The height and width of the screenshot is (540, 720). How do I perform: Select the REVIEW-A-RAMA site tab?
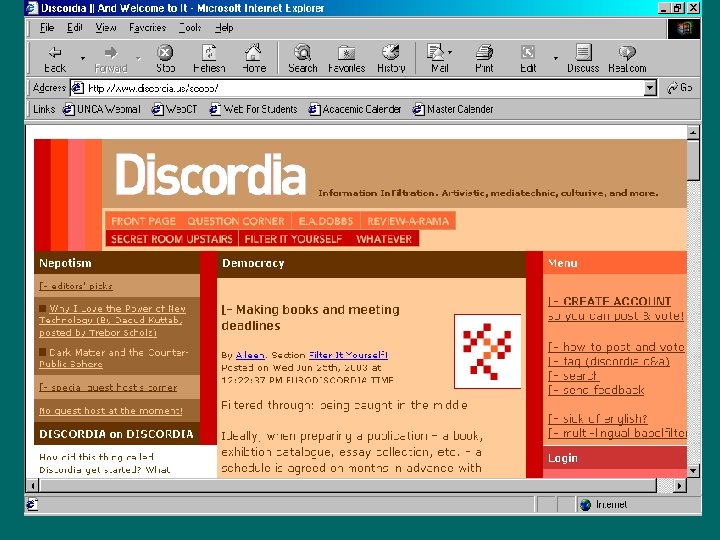408,221
